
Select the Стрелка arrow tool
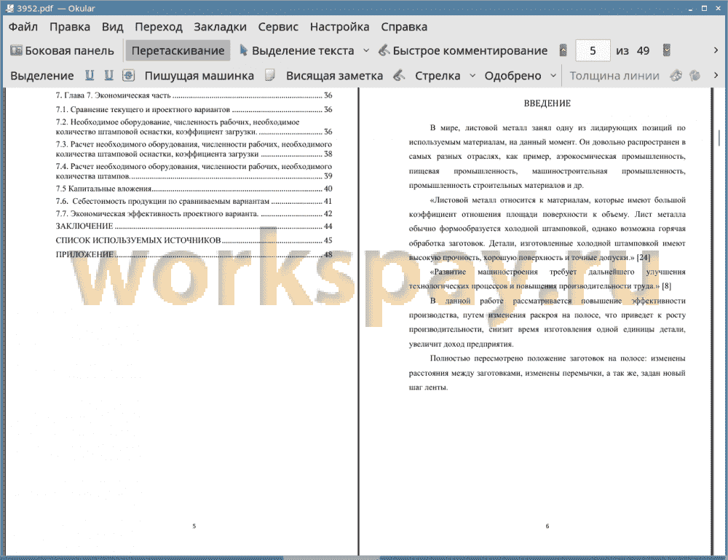pos(438,76)
